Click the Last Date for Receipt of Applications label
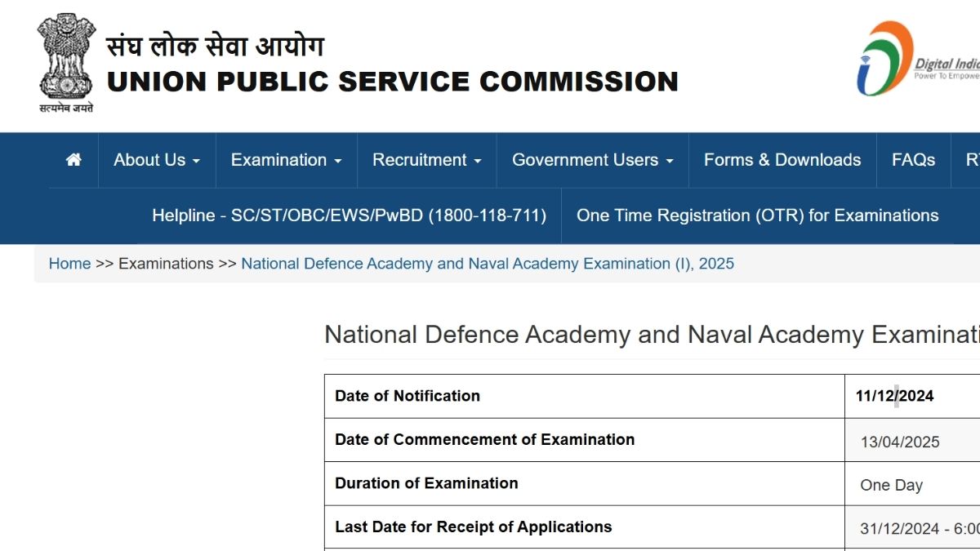 click(x=474, y=527)
